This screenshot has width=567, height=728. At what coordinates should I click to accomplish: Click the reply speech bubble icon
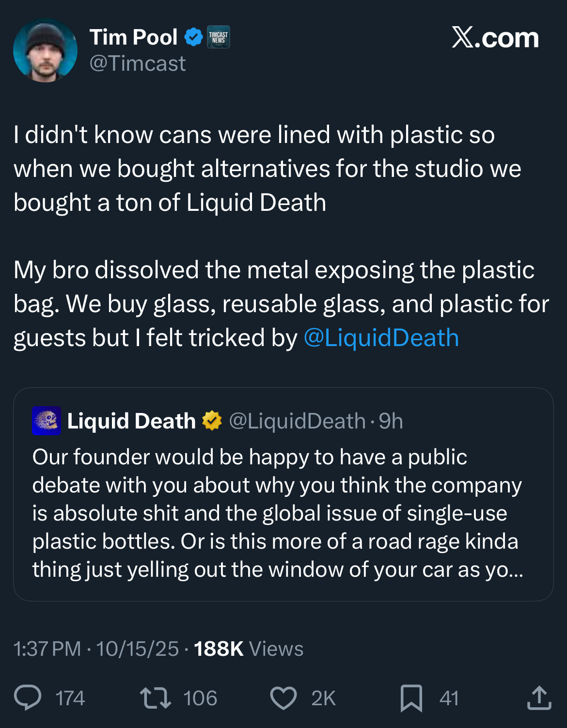(28, 698)
